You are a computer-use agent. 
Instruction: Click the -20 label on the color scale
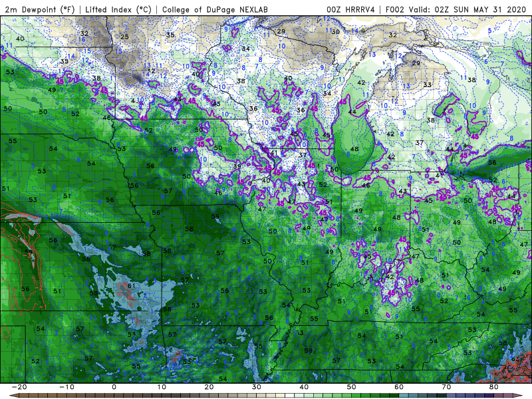pos(19,387)
